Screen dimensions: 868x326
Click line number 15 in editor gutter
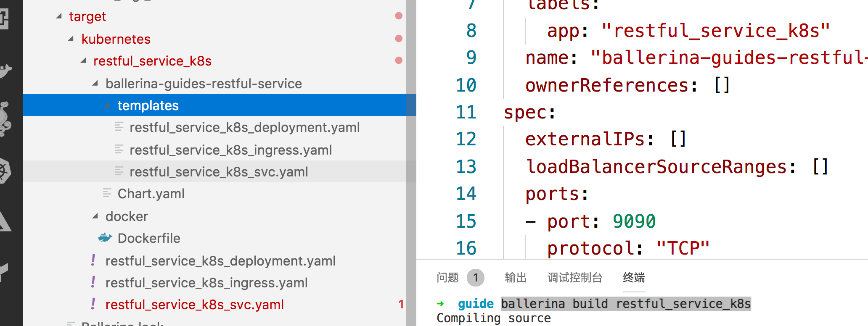(x=466, y=221)
